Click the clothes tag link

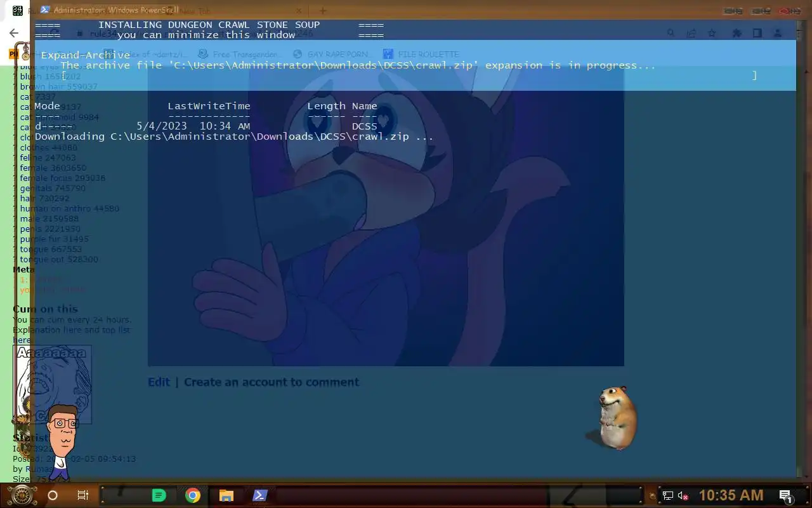(x=34, y=147)
